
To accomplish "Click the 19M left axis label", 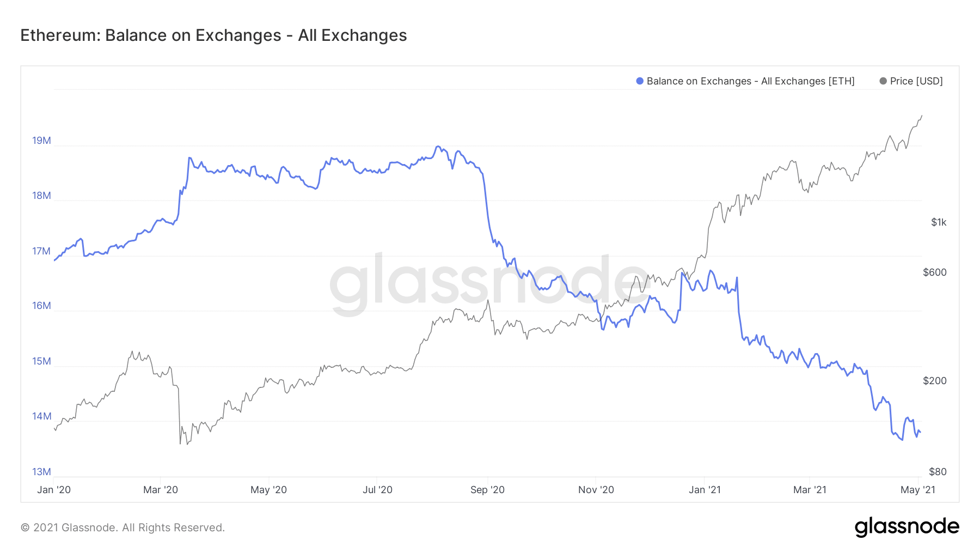I will click(x=41, y=141).
